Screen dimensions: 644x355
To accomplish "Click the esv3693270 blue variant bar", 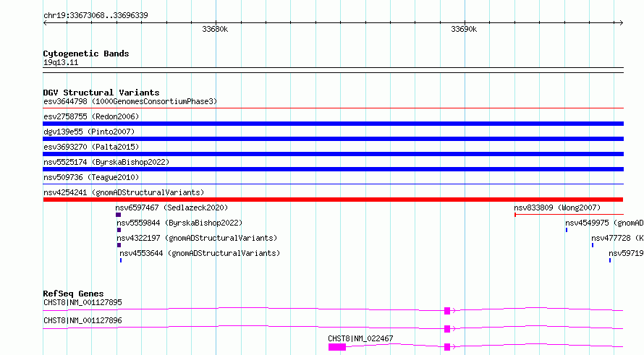I will tap(333, 154).
